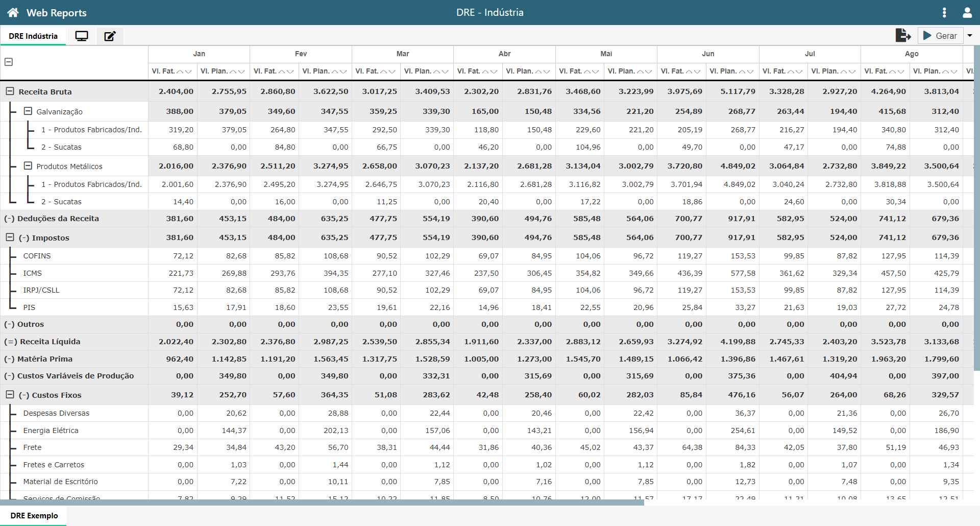Click the (-) Deduções da Receita label
The image size is (980, 526).
coord(52,219)
